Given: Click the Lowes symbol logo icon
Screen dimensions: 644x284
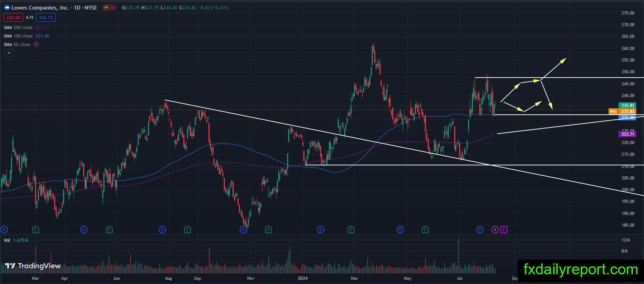Looking at the screenshot, I should [7, 7].
